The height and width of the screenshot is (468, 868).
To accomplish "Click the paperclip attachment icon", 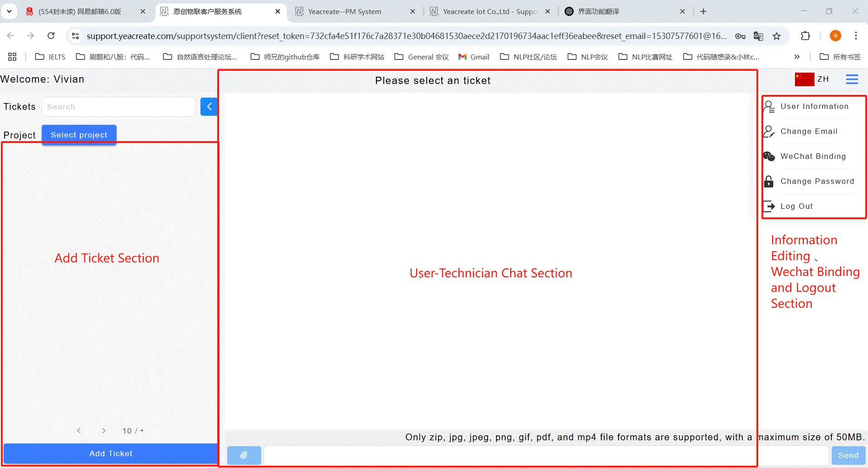I will pos(244,455).
